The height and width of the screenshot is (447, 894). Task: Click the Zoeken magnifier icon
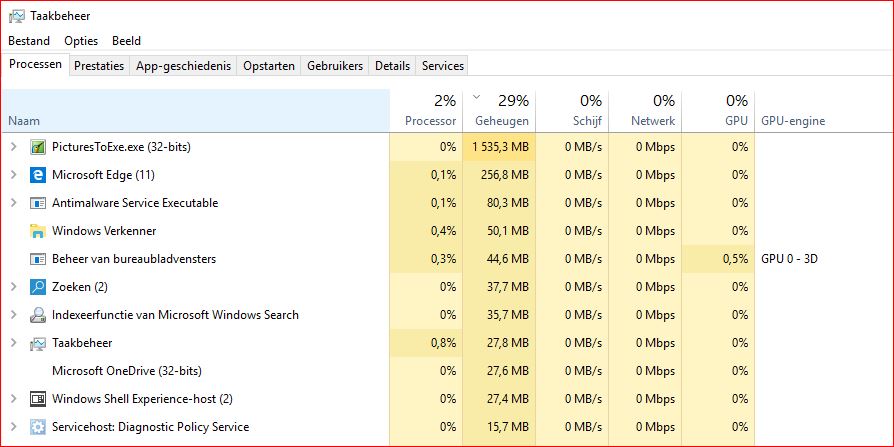tap(38, 287)
